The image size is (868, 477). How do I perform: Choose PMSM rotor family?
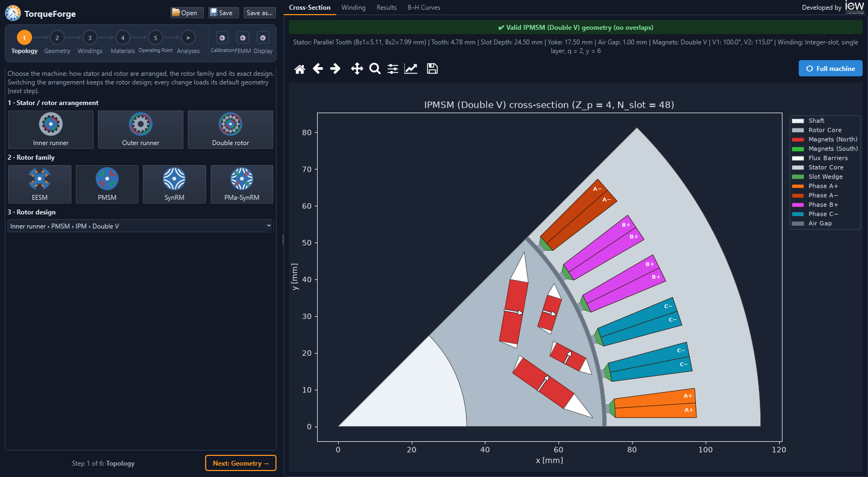[x=107, y=184]
